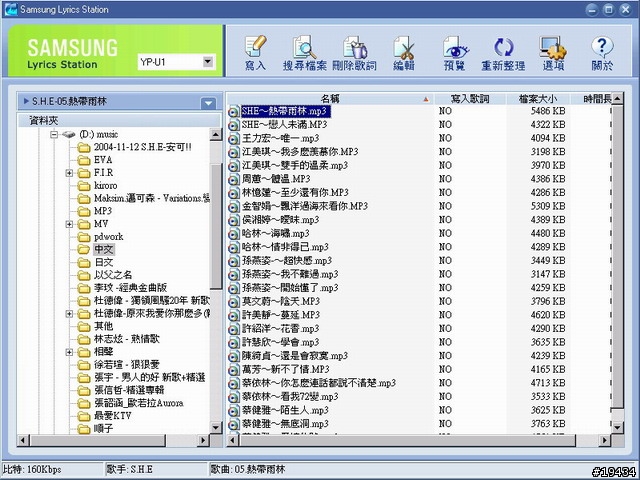Sort by the 寫入歌詞 column header

470,99
